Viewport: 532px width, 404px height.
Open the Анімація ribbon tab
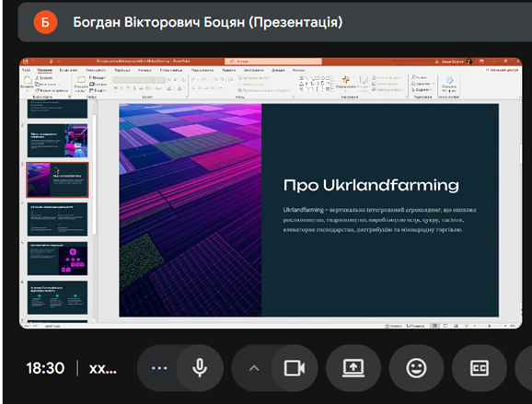(145, 70)
